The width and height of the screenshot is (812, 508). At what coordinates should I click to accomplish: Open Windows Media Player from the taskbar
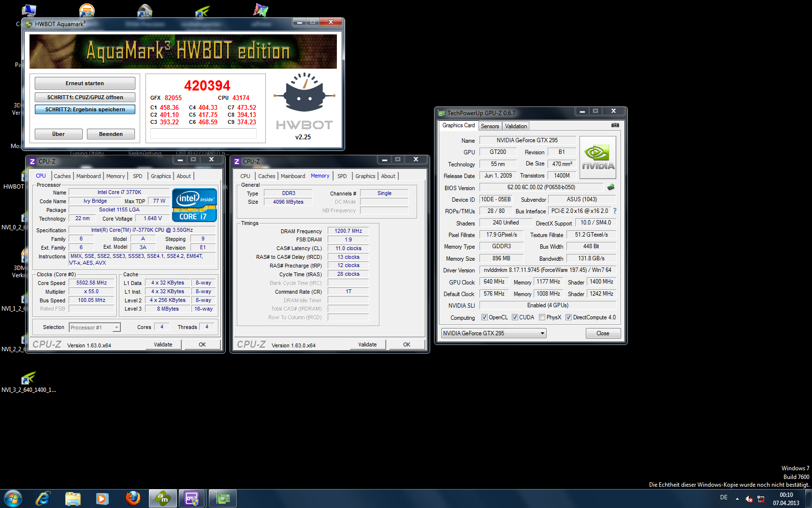[102, 498]
